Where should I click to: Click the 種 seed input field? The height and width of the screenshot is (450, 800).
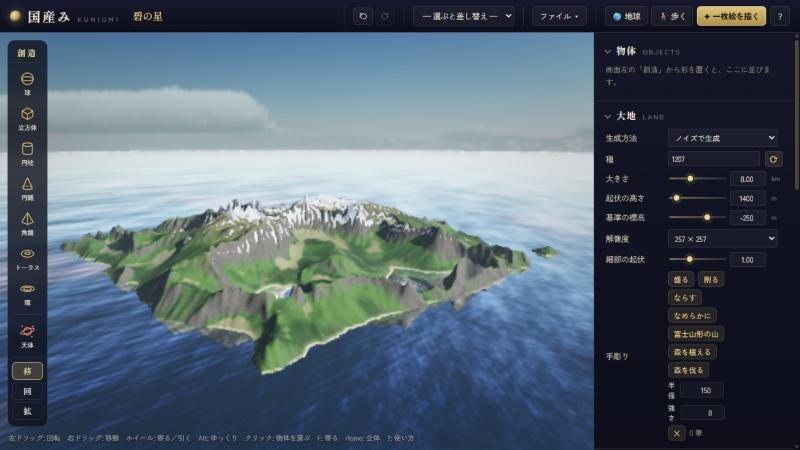(x=713, y=159)
